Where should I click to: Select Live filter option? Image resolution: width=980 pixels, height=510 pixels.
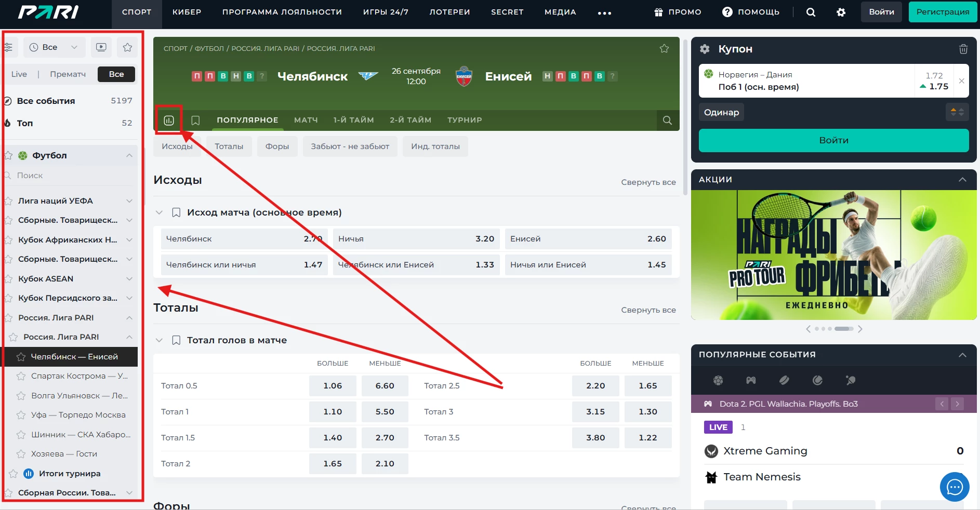click(19, 74)
